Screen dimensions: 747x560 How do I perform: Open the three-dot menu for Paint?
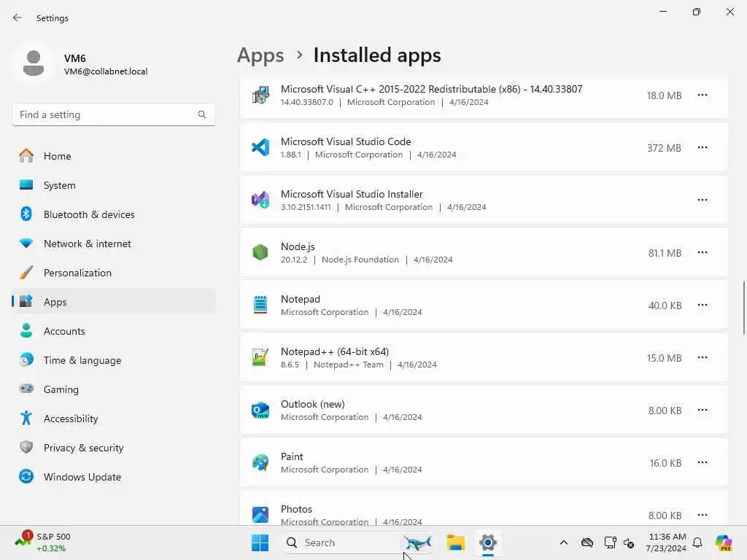click(703, 462)
